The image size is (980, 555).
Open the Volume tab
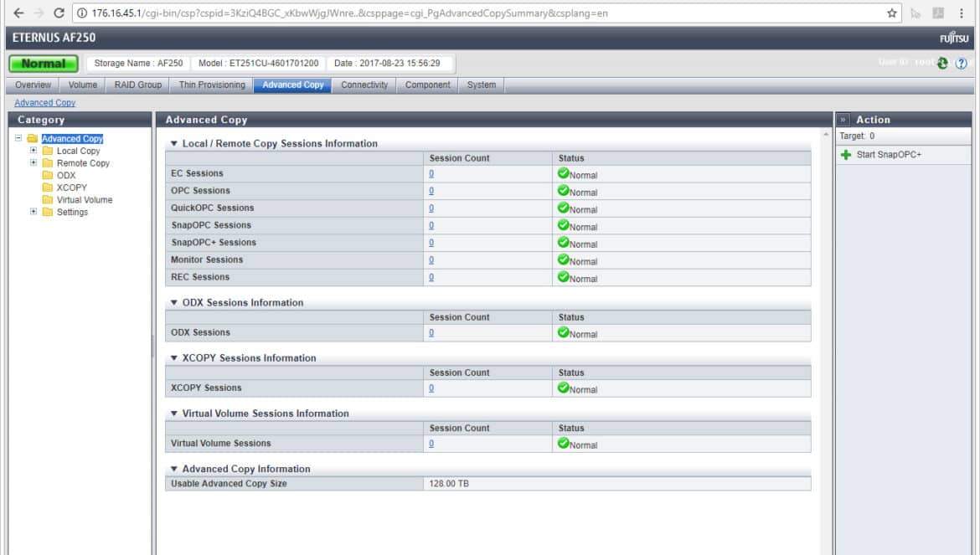pos(82,85)
